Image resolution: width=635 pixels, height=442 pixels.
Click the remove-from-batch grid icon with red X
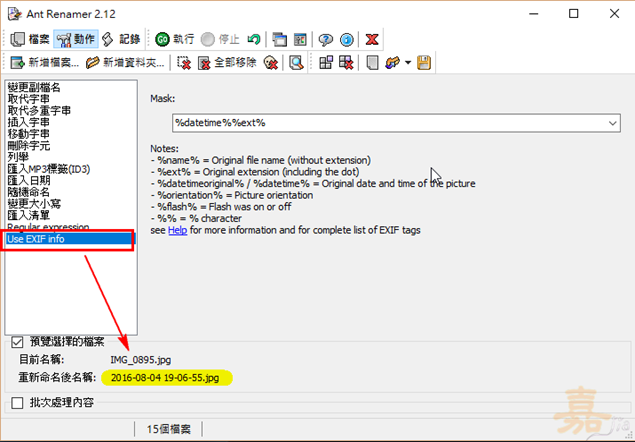[x=346, y=63]
